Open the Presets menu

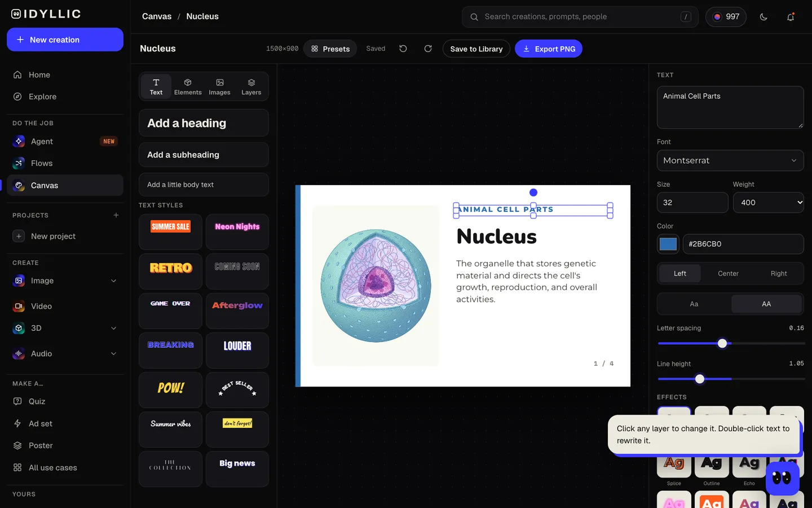point(330,49)
